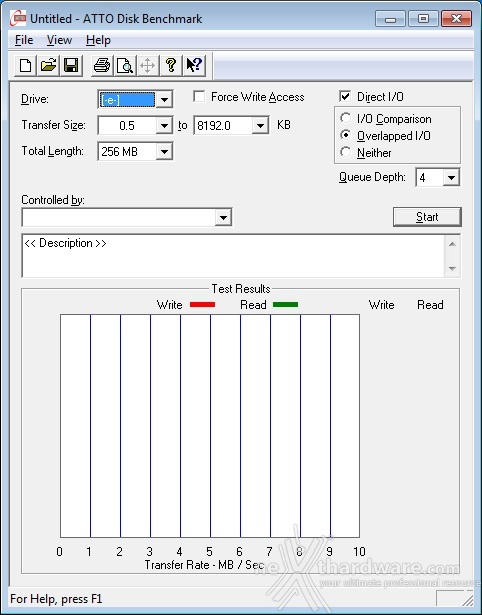Choose the Neither radio option
The image size is (482, 615).
click(x=346, y=152)
